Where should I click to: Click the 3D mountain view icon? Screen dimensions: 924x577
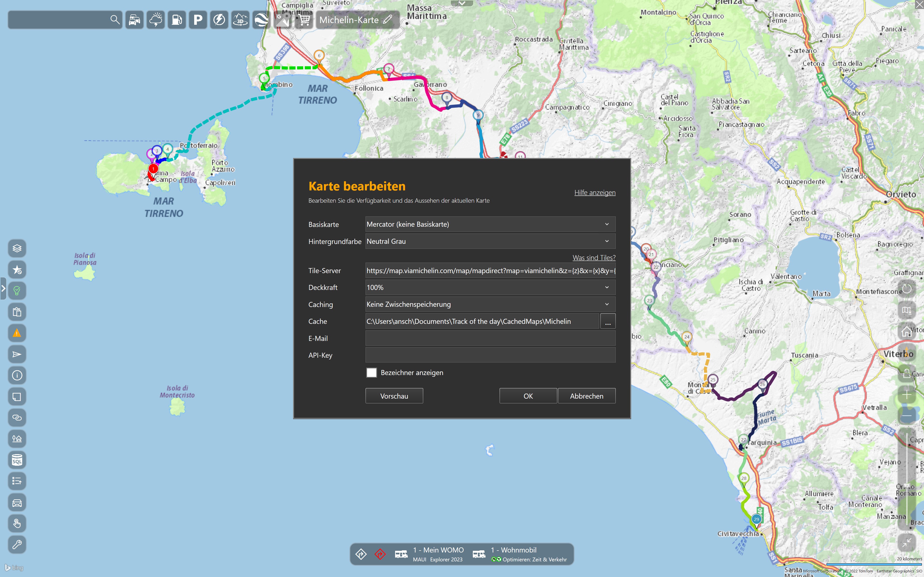click(x=240, y=20)
